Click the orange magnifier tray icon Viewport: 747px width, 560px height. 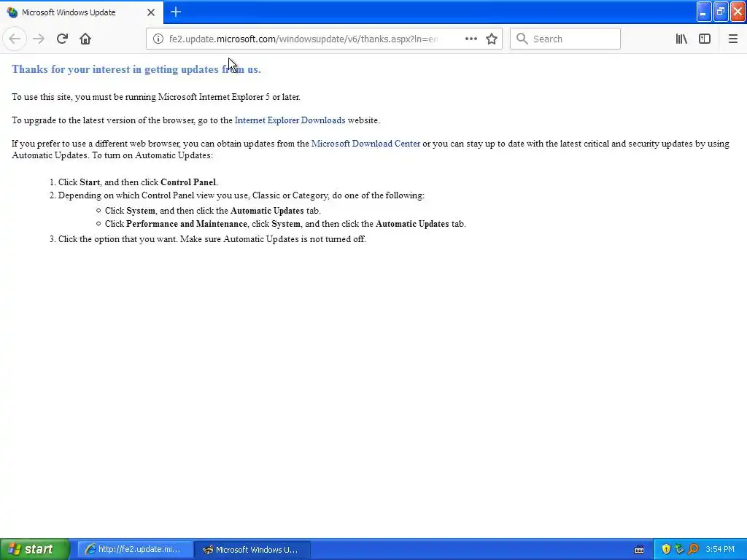coord(693,550)
